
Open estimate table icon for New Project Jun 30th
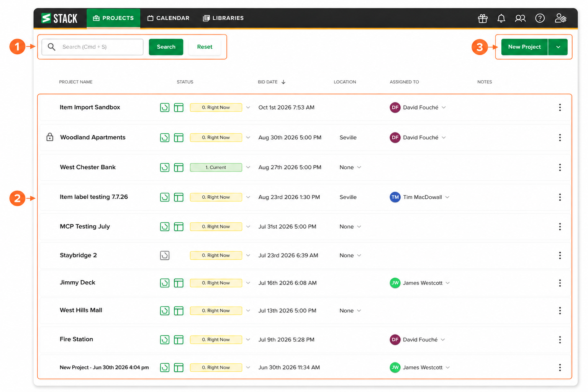[x=179, y=367]
